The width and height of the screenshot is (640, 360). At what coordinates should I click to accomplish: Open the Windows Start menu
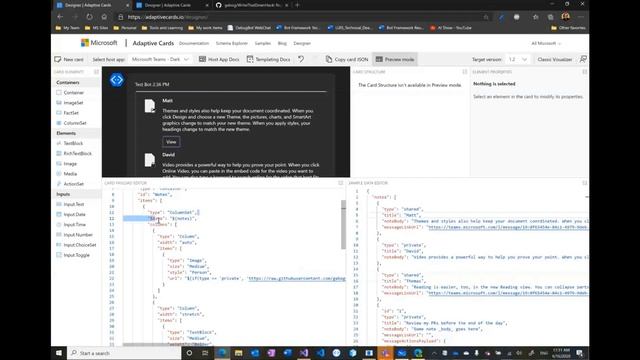point(59,353)
